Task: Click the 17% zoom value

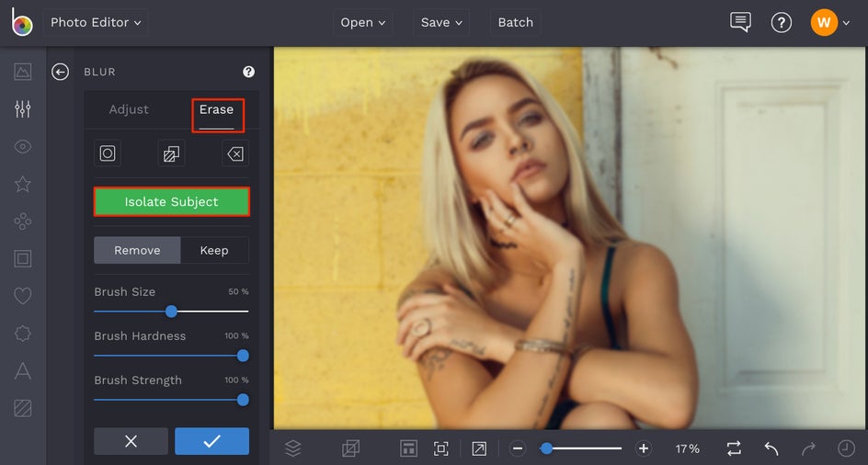Action: pos(687,448)
